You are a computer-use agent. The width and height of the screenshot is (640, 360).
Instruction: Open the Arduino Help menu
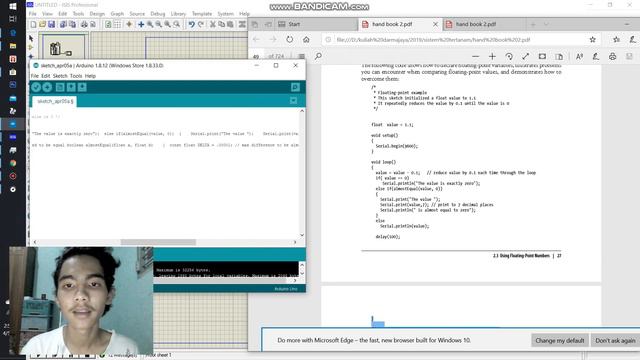(x=90, y=76)
